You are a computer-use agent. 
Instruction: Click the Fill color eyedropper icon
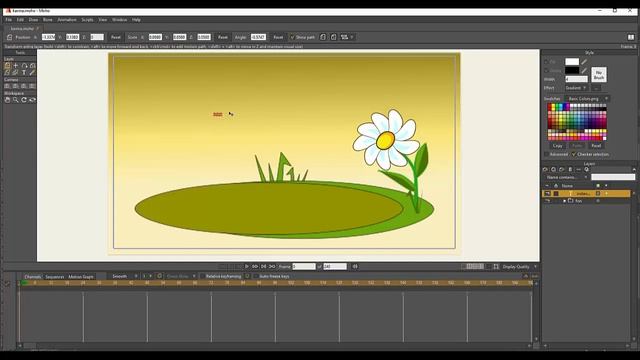(584, 62)
